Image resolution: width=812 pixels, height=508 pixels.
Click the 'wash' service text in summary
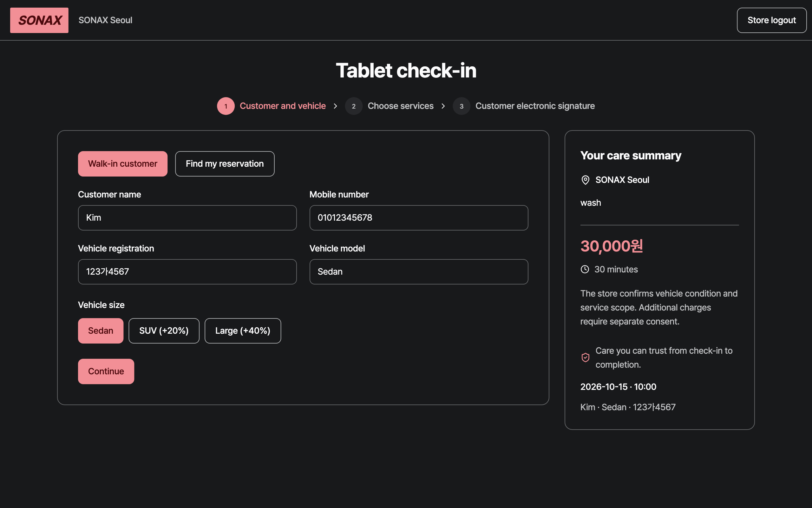[x=591, y=203]
